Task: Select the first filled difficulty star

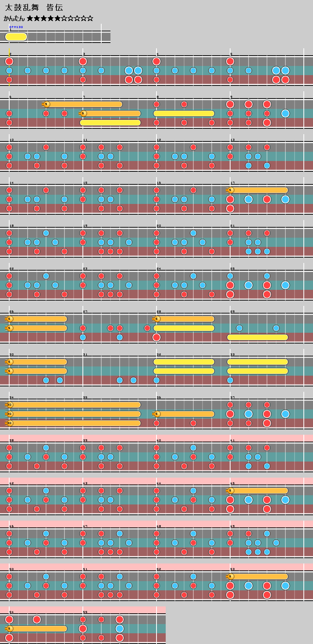Action: [x=30, y=18]
